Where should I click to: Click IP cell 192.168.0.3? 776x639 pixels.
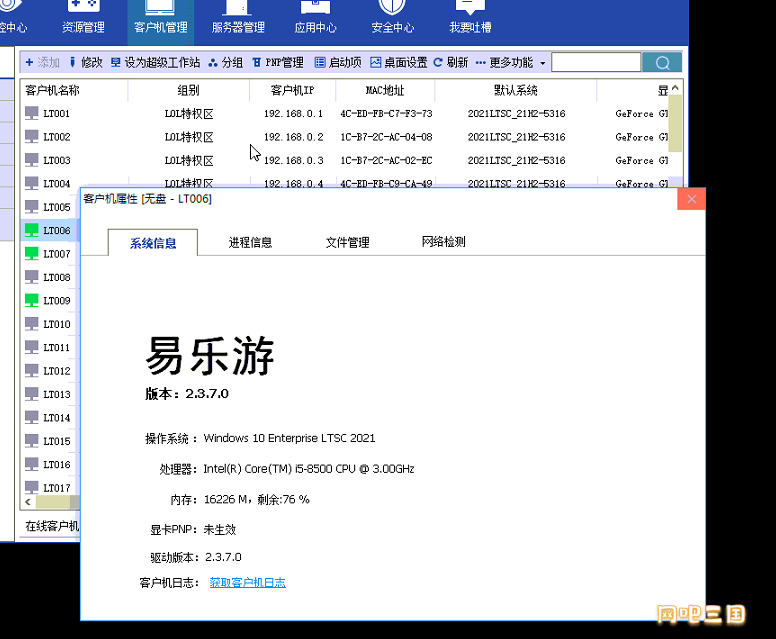point(293,160)
